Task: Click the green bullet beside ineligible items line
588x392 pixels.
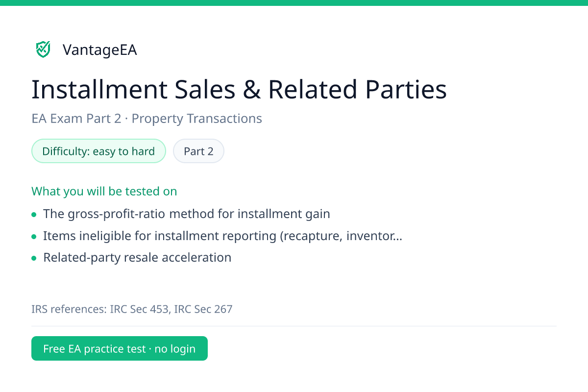Action: coord(34,237)
